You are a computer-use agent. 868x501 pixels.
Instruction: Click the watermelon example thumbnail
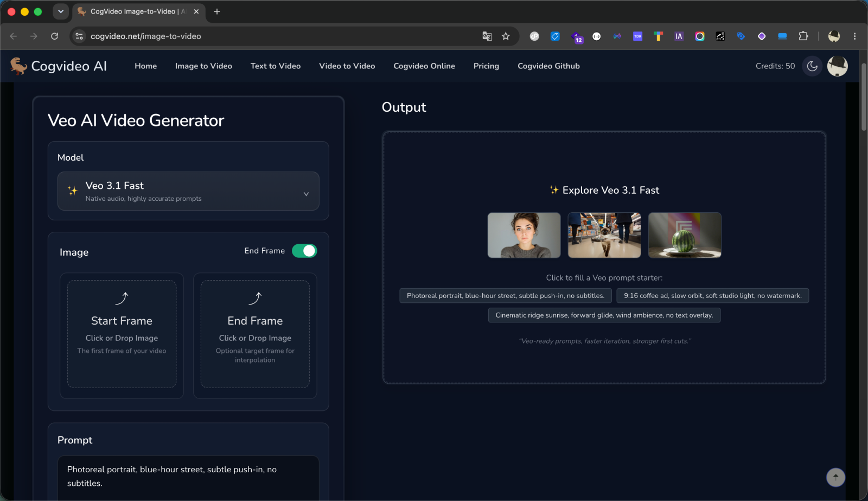685,235
